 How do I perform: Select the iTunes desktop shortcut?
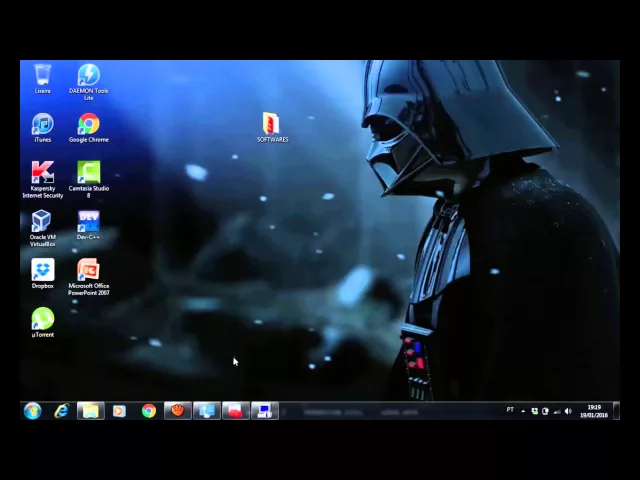point(42,128)
